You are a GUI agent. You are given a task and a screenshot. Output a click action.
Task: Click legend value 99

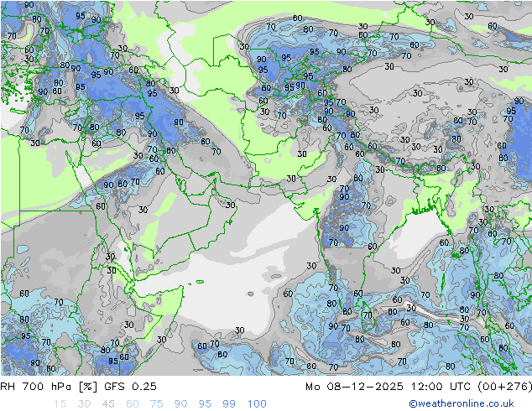[x=229, y=404]
